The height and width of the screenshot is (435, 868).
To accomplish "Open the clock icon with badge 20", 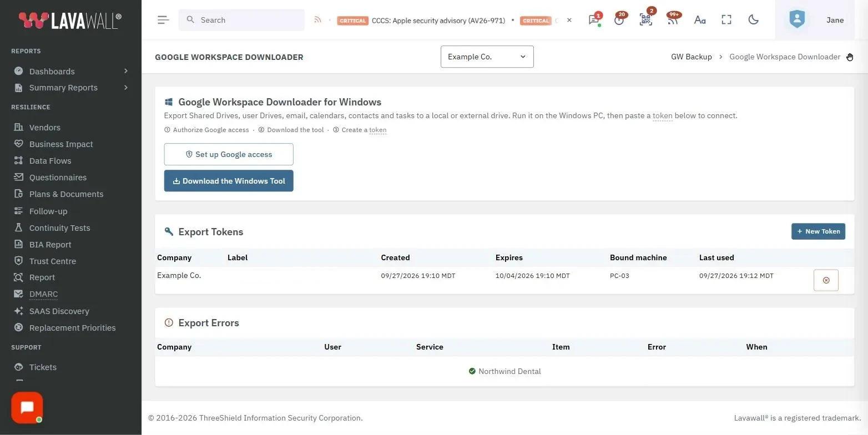I will click(x=619, y=20).
